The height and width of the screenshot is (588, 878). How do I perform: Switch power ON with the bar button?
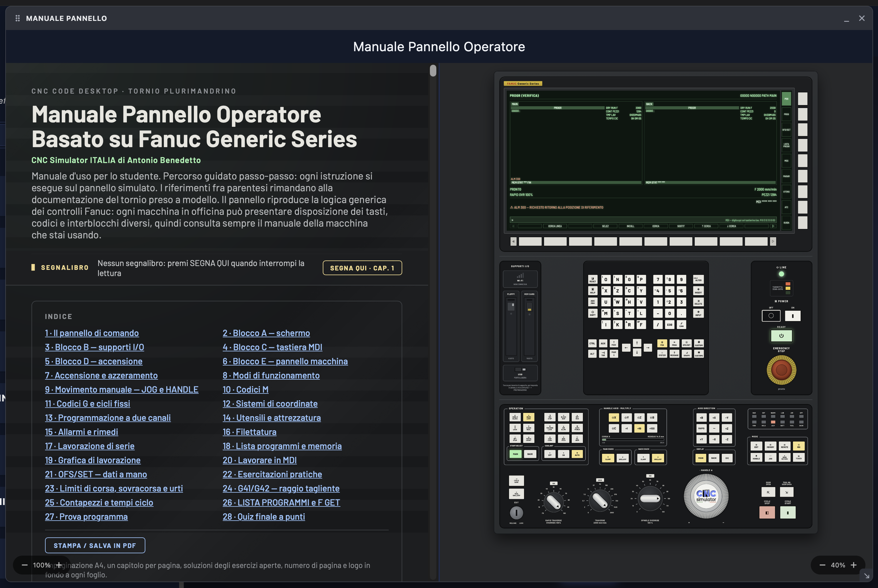click(x=792, y=316)
